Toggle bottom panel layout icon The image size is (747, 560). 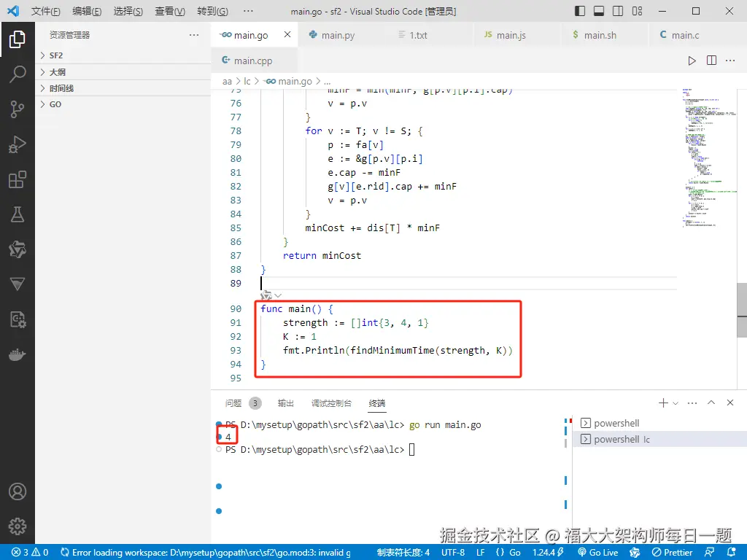[599, 11]
